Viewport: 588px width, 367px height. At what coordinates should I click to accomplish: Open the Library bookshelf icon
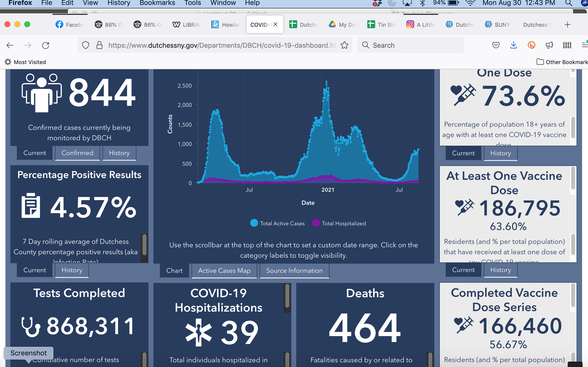click(x=567, y=45)
